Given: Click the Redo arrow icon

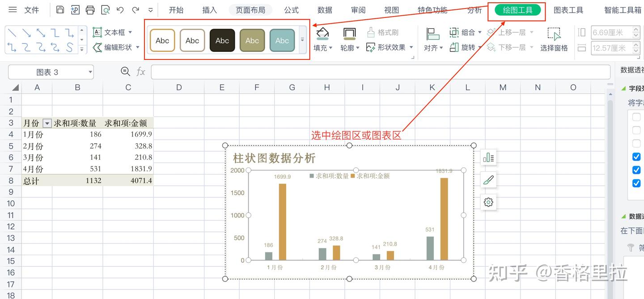Looking at the screenshot, I should [136, 10].
